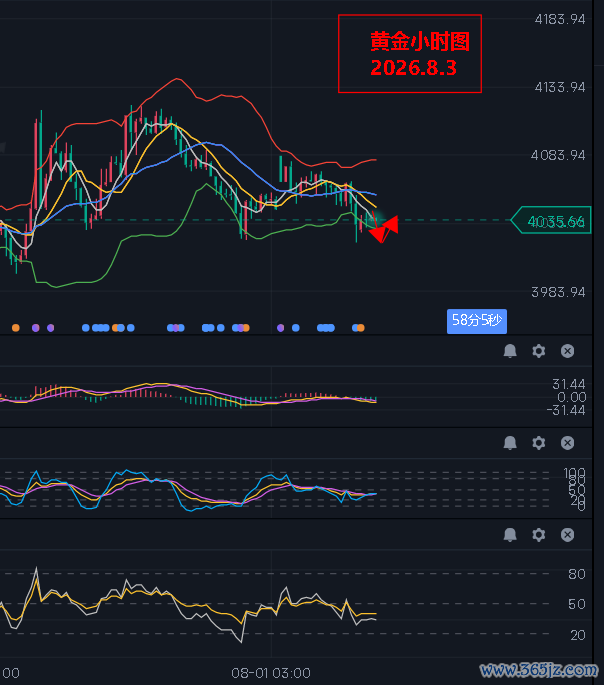The width and height of the screenshot is (604, 685).
Task: Set alert bell on MACD indicator panel
Action: click(510, 351)
